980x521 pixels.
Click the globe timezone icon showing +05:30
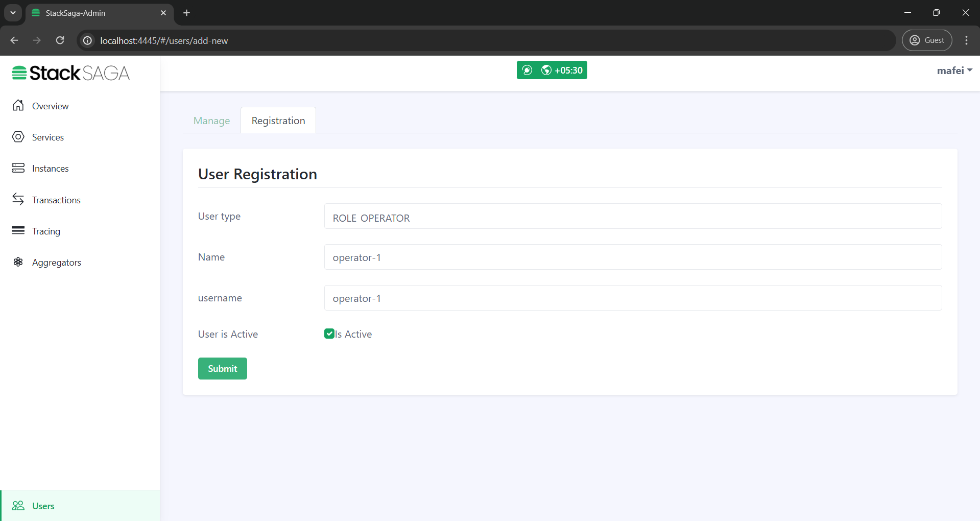click(x=546, y=70)
